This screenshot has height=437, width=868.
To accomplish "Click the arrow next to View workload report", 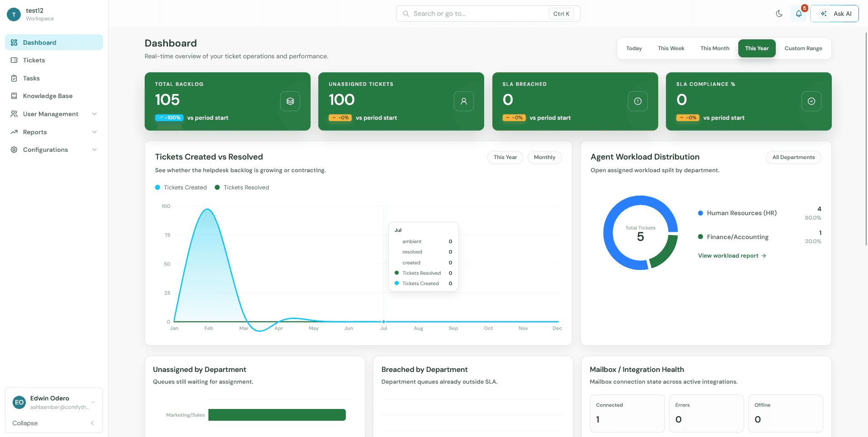I will tap(764, 256).
